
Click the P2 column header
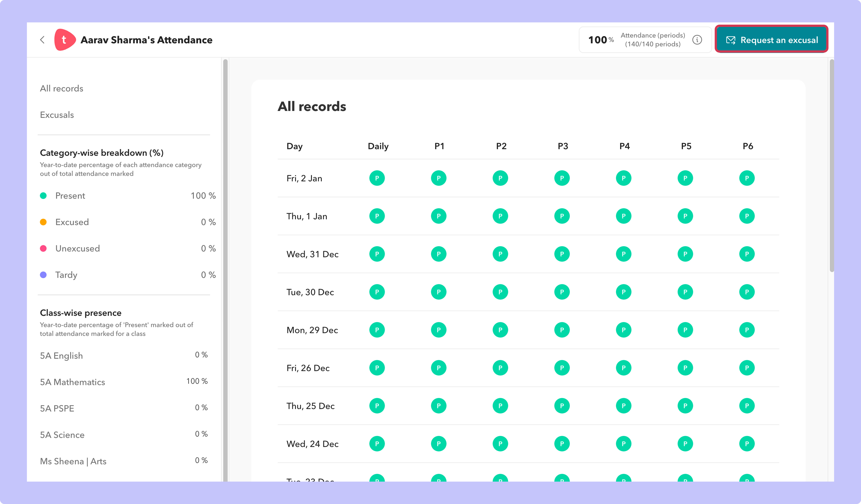501,146
